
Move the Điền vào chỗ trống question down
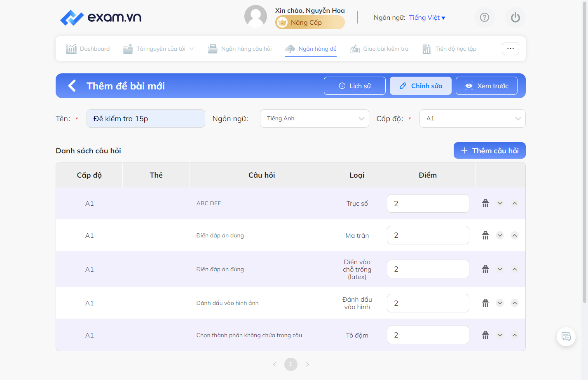pos(500,269)
